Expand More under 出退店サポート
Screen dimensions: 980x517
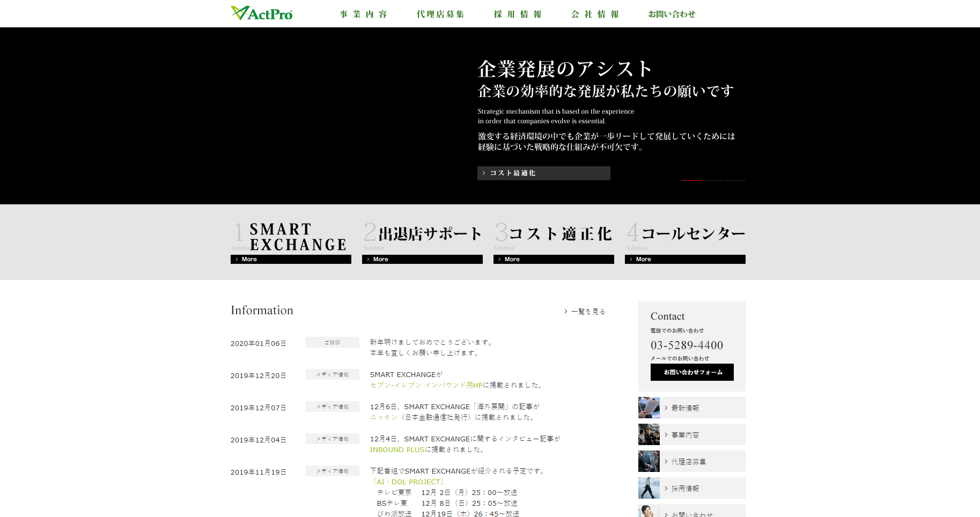pos(422,259)
